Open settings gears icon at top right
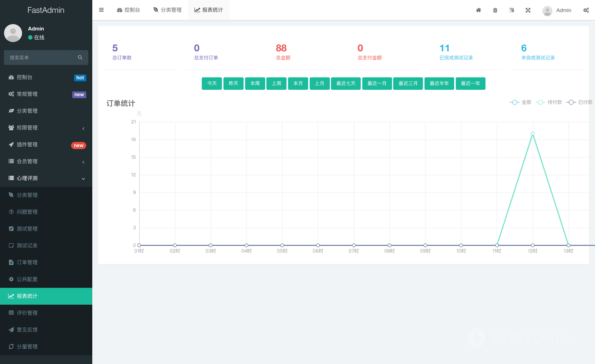Viewport: 595px width, 364px height. coord(586,10)
